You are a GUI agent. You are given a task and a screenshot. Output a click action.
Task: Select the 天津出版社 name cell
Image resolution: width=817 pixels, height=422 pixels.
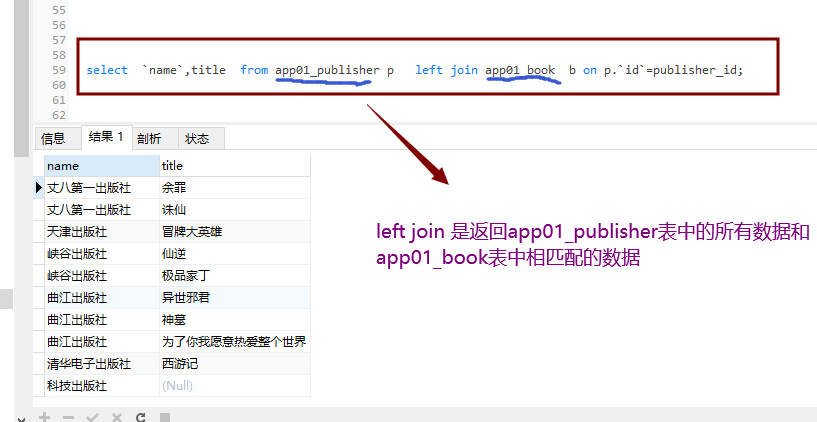click(102, 231)
